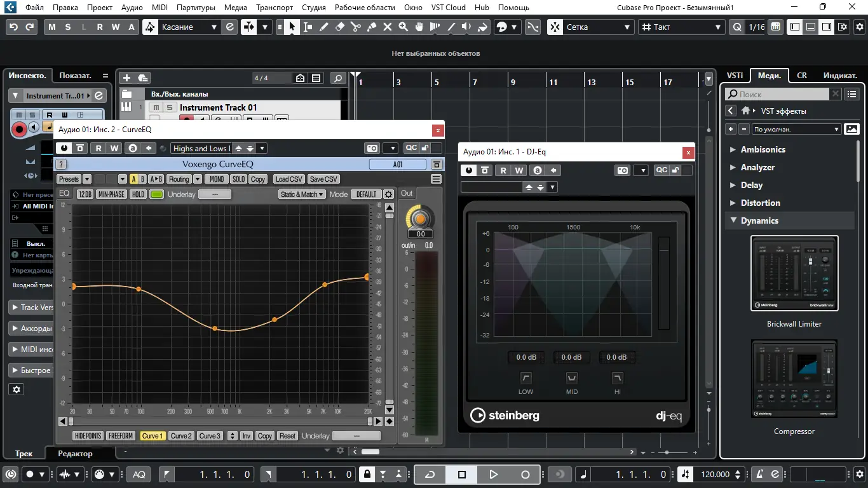Click the DJ-Eq MID band kill icon
Screen dimensions: 868x488
(x=572, y=379)
